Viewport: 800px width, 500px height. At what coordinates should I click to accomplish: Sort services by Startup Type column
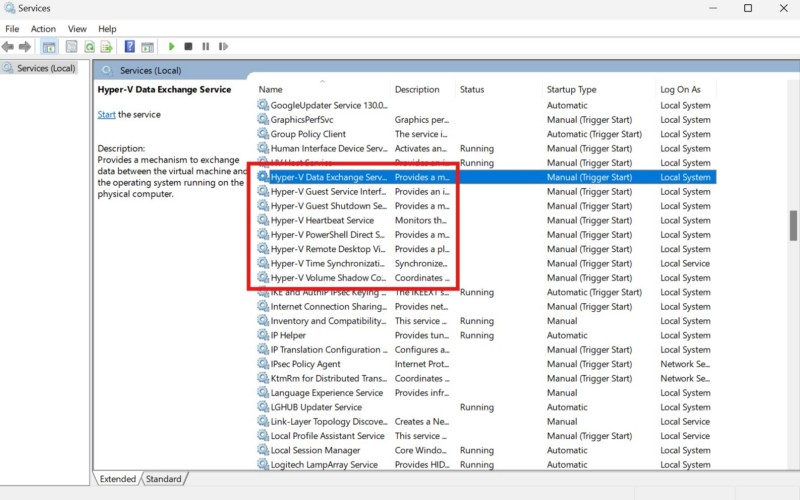click(571, 90)
